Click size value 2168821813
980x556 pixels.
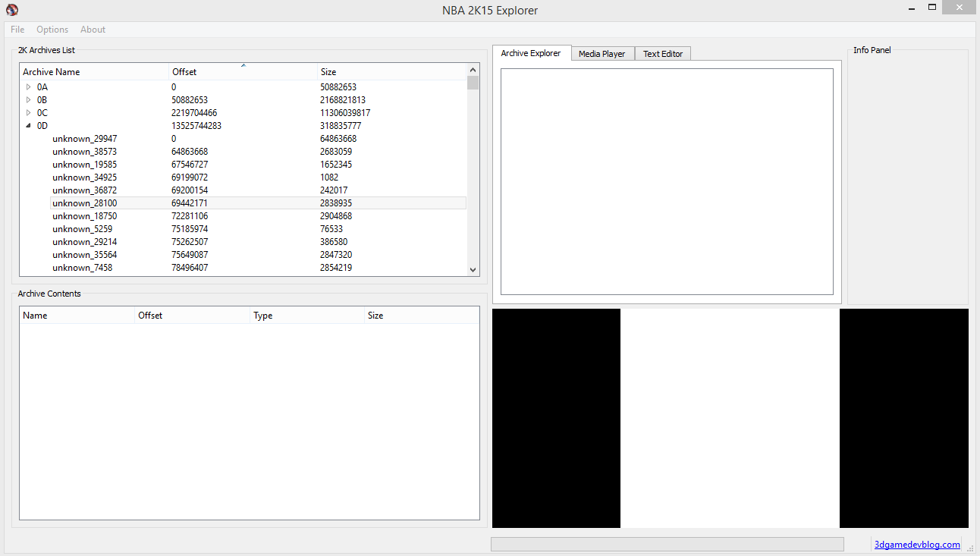point(343,100)
